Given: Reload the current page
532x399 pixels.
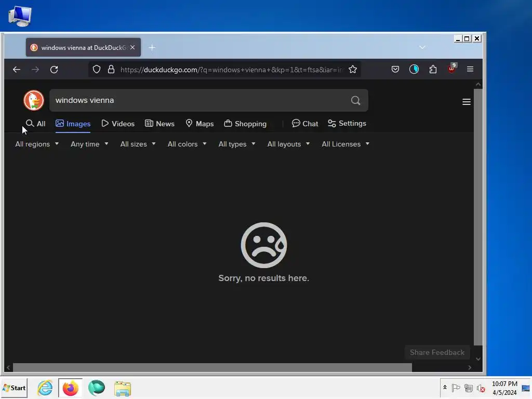Looking at the screenshot, I should tap(54, 70).
